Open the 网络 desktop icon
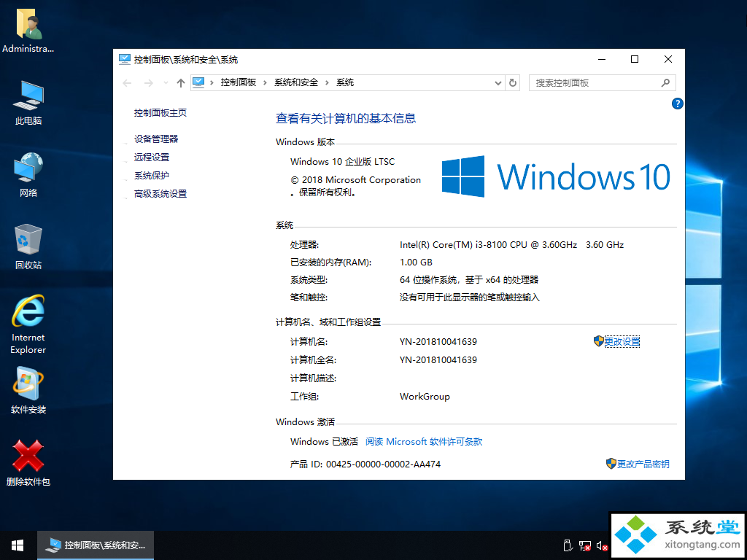The height and width of the screenshot is (560, 747). [x=28, y=175]
